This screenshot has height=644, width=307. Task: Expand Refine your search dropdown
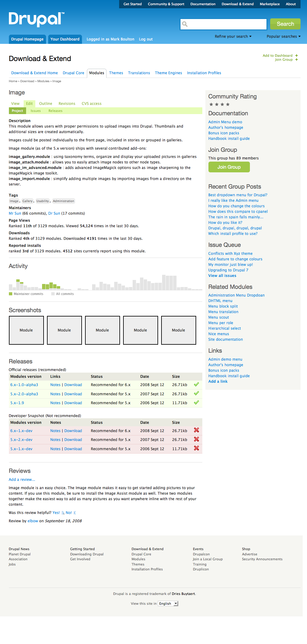[233, 36]
